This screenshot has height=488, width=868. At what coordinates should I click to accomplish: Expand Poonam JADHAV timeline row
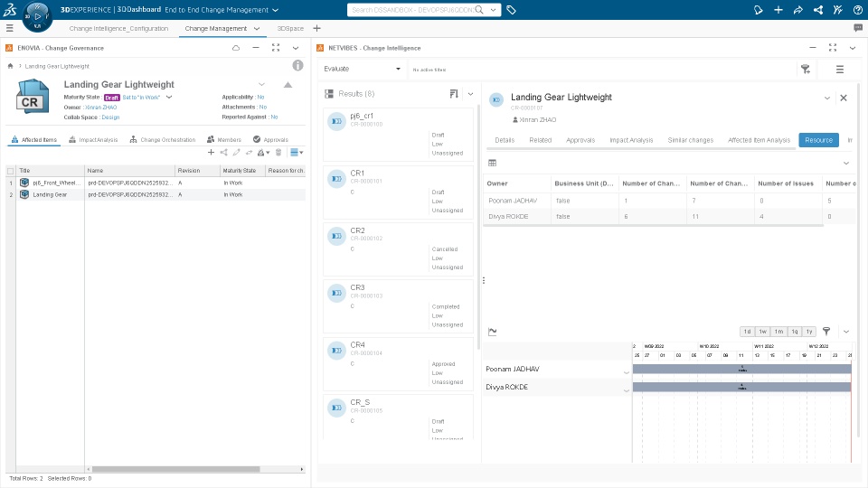(626, 372)
